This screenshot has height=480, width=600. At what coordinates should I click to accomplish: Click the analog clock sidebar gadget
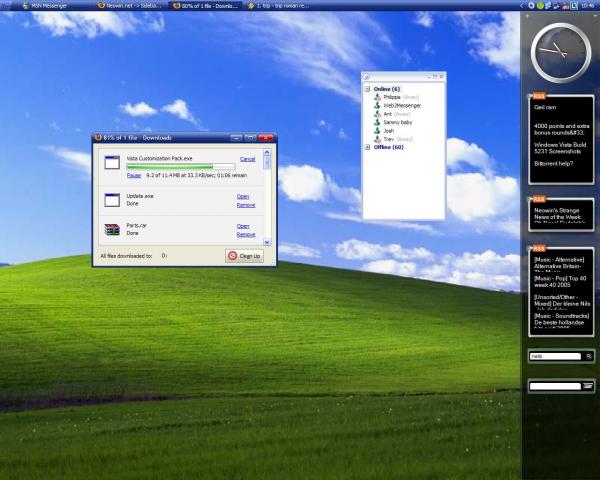[x=560, y=52]
